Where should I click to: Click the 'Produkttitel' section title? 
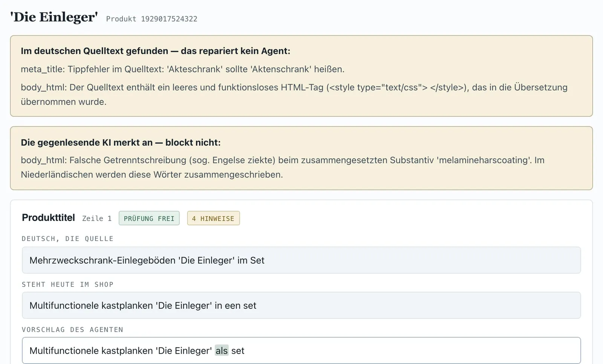click(48, 218)
